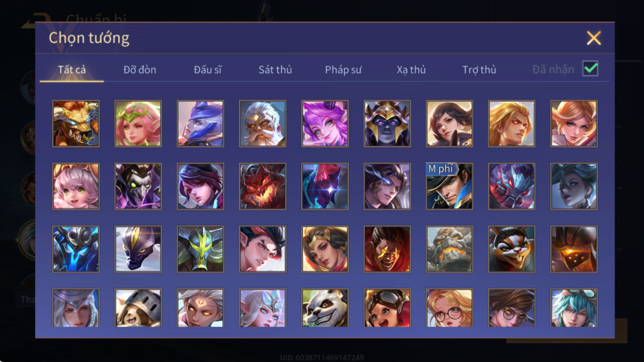Select the pink-haired girl with green eyes
Screen dimensions: 644x362
[x=76, y=186]
